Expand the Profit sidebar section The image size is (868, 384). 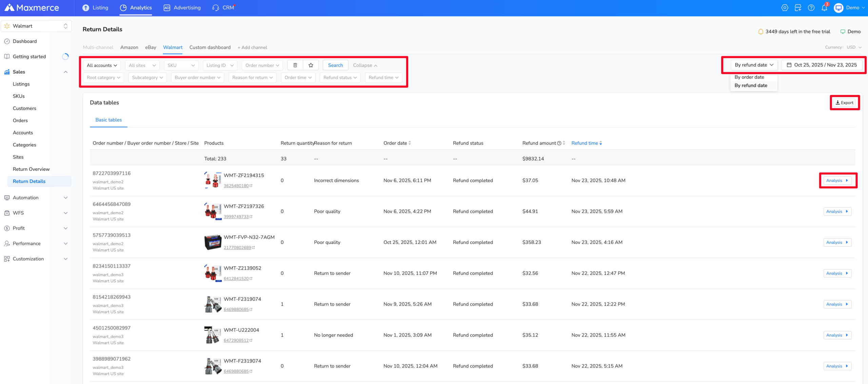pyautogui.click(x=36, y=228)
